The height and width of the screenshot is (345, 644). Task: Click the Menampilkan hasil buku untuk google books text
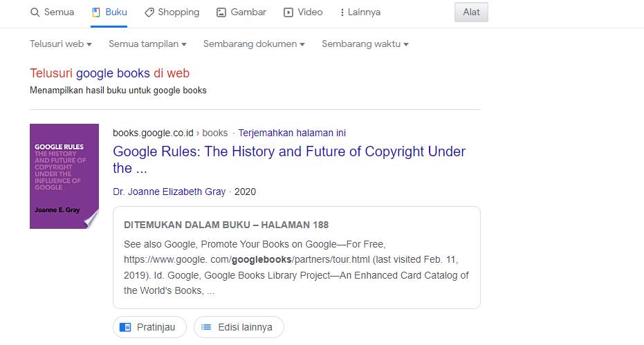(118, 91)
